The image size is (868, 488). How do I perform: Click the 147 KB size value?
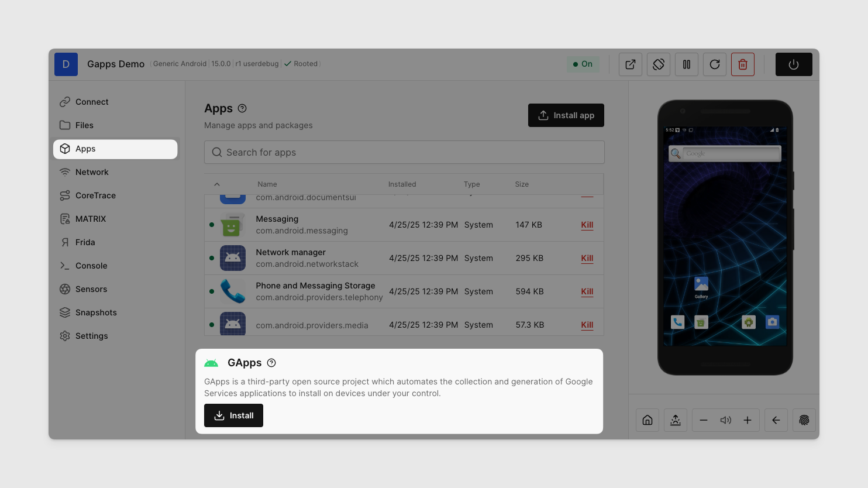(x=529, y=225)
